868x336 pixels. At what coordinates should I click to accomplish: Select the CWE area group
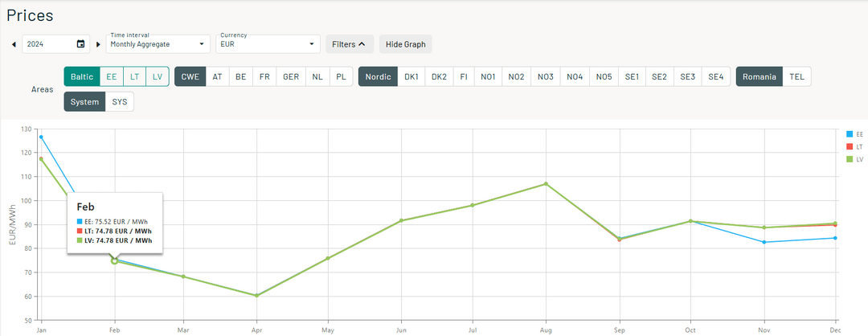point(190,77)
